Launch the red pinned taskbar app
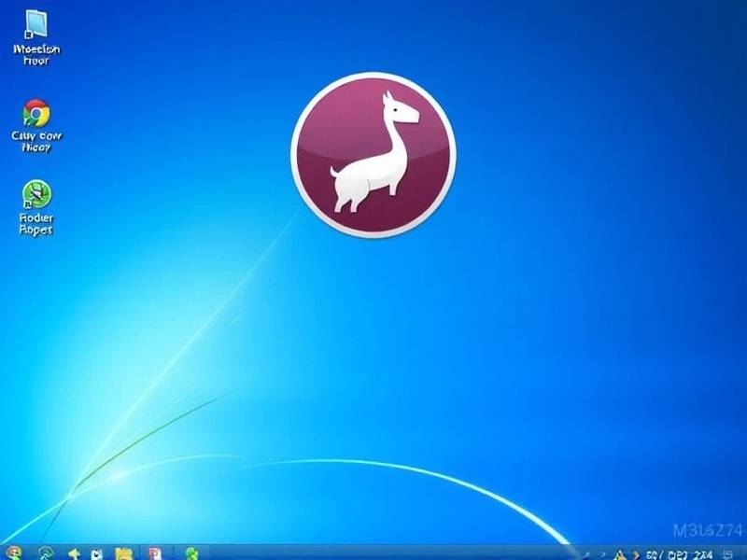Image resolution: width=747 pixels, height=560 pixels. 154,553
